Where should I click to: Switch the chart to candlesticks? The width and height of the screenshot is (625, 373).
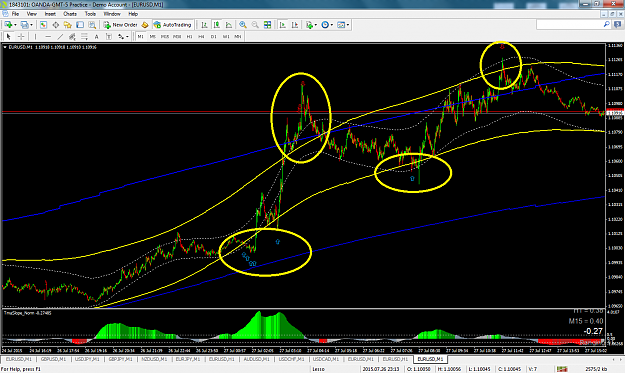216,25
